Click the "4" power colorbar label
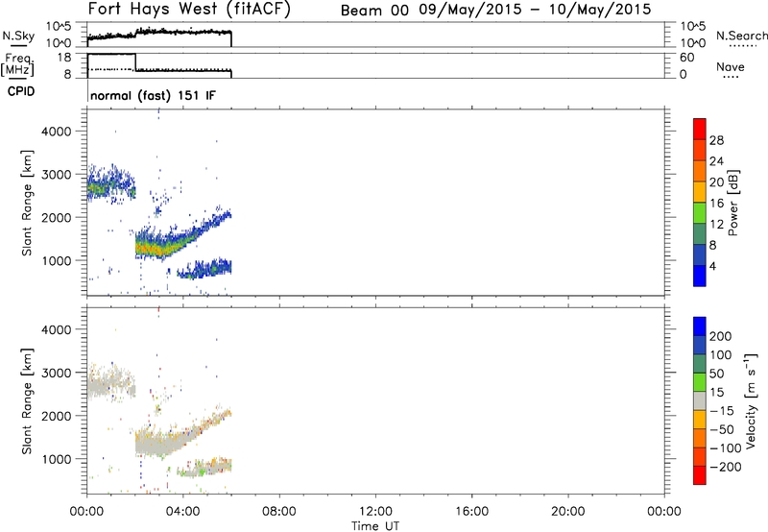 [712, 266]
